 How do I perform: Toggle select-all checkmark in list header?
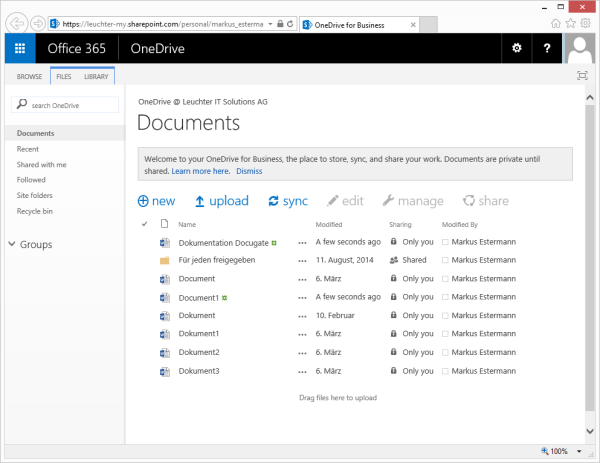coord(144,224)
